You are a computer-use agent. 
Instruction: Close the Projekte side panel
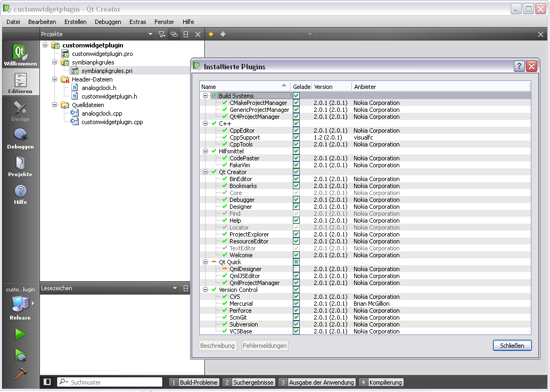198,34
